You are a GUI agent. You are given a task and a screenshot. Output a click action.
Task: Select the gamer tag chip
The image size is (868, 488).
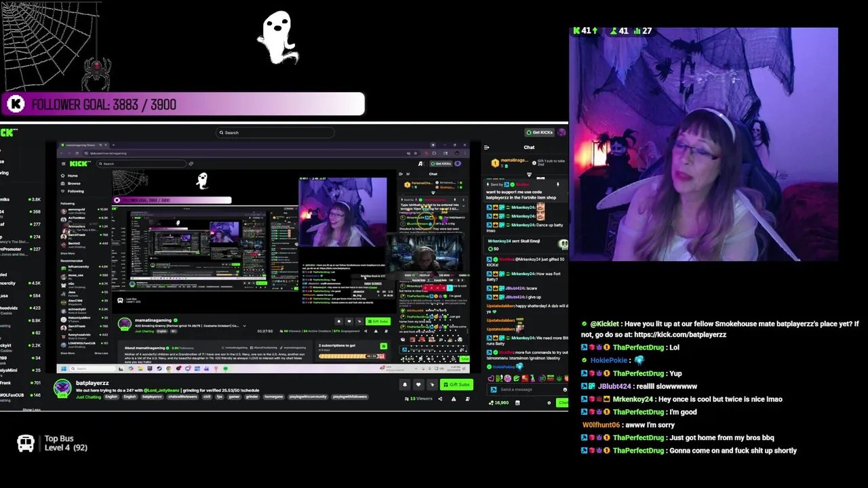tap(234, 396)
